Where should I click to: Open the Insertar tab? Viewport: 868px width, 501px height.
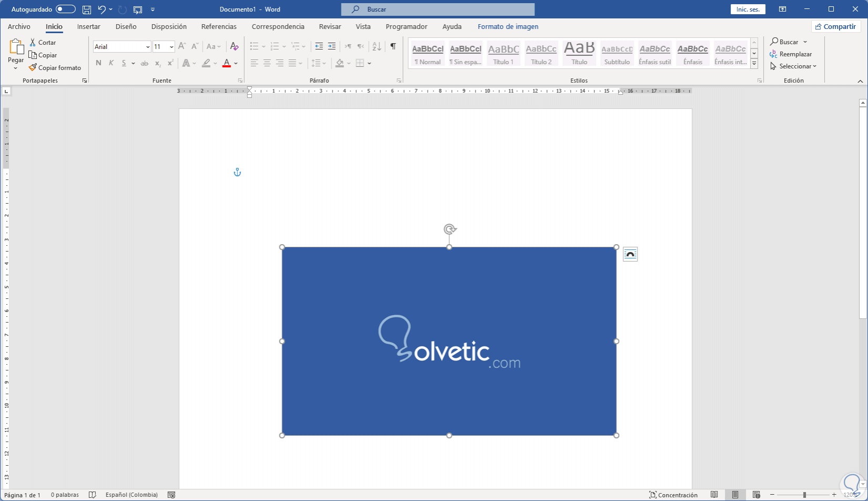(x=89, y=26)
